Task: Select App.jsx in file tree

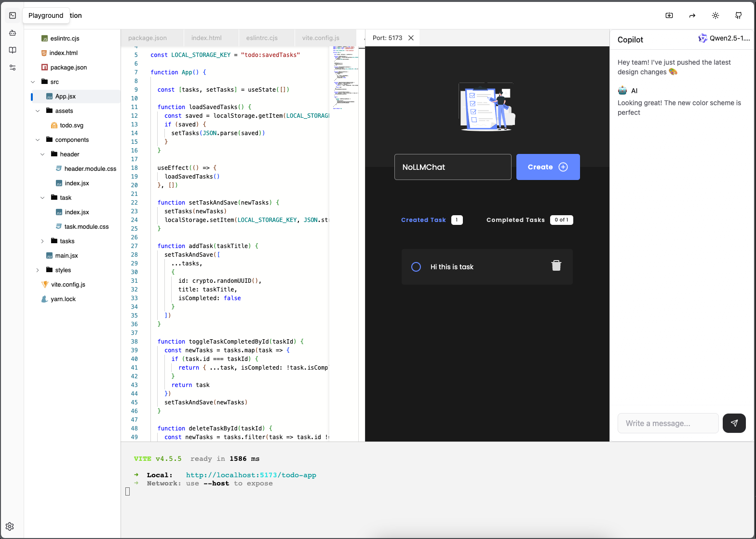Action: tap(66, 97)
